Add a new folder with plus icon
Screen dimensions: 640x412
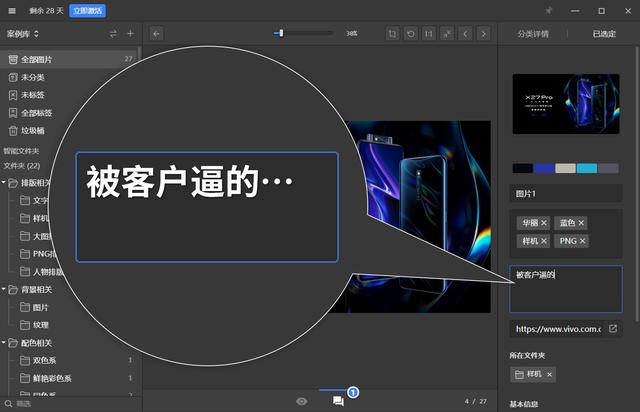[x=130, y=33]
